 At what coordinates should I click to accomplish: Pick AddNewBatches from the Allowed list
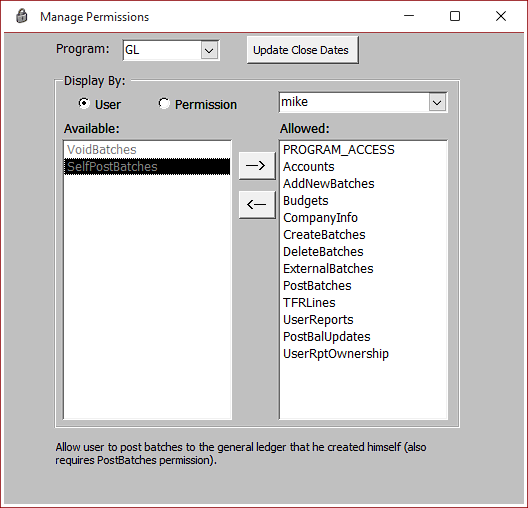363,183
